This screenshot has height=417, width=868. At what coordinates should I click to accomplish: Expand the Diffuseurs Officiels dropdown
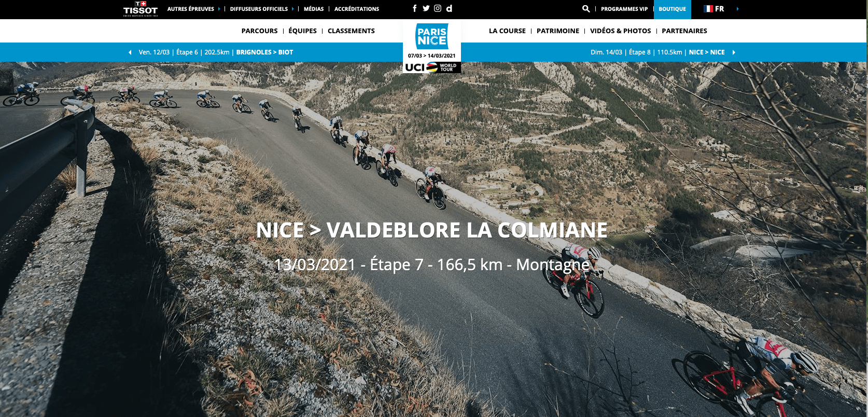point(262,9)
